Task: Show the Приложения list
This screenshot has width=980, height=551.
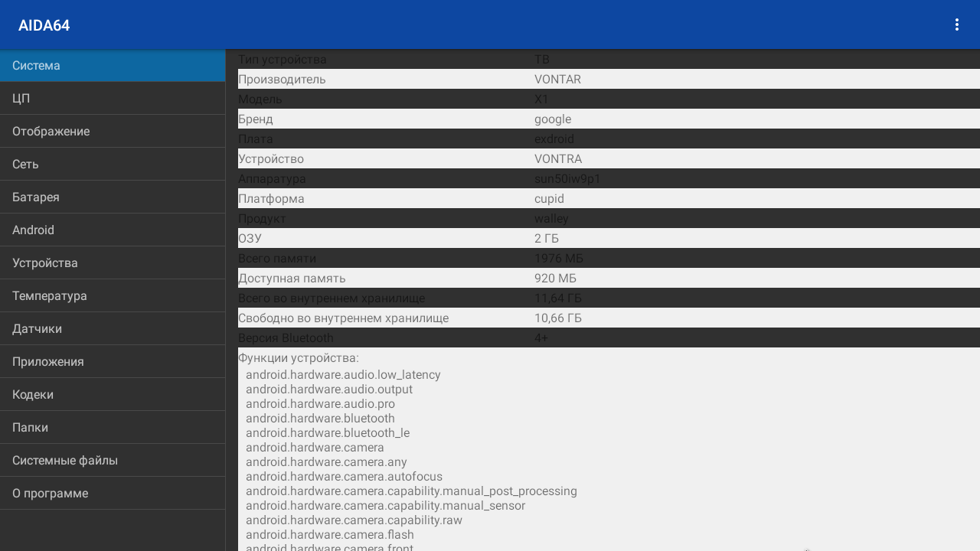Action: pos(113,362)
